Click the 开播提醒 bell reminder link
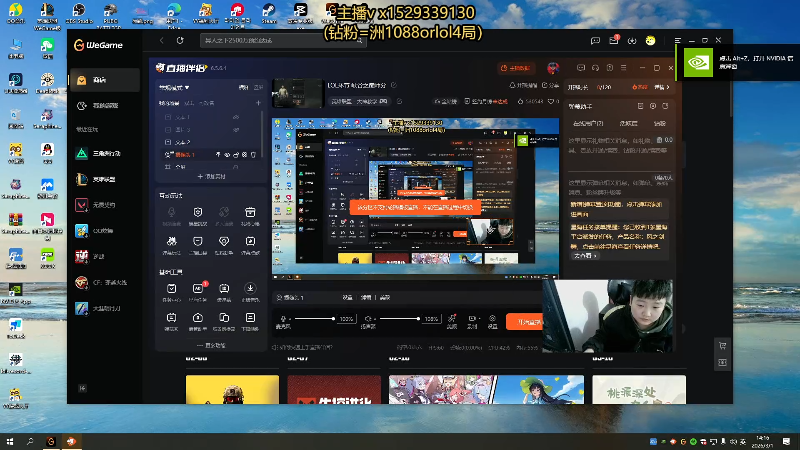This screenshot has height=450, width=800. 523,85
